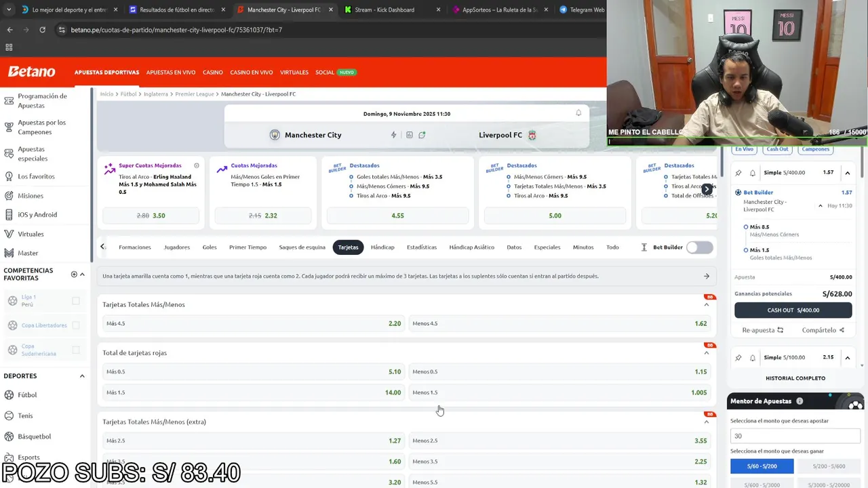Open the Master sidebar icon
This screenshot has width=868, height=488.
[9, 253]
